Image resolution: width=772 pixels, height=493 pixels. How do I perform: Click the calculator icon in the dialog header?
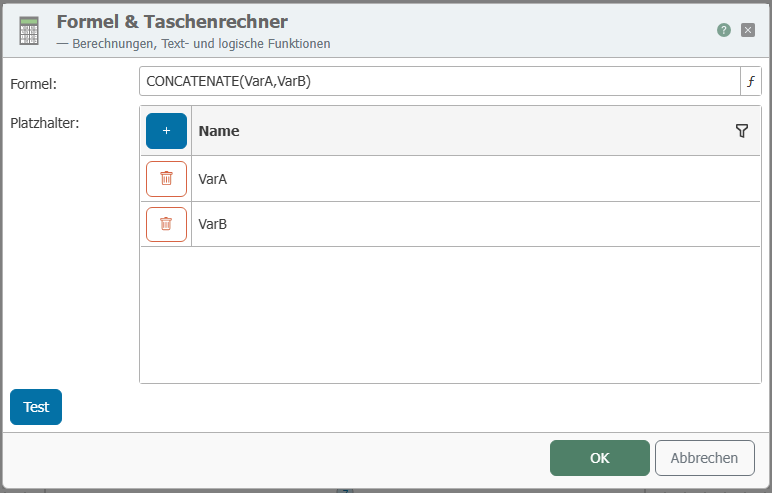pos(29,31)
